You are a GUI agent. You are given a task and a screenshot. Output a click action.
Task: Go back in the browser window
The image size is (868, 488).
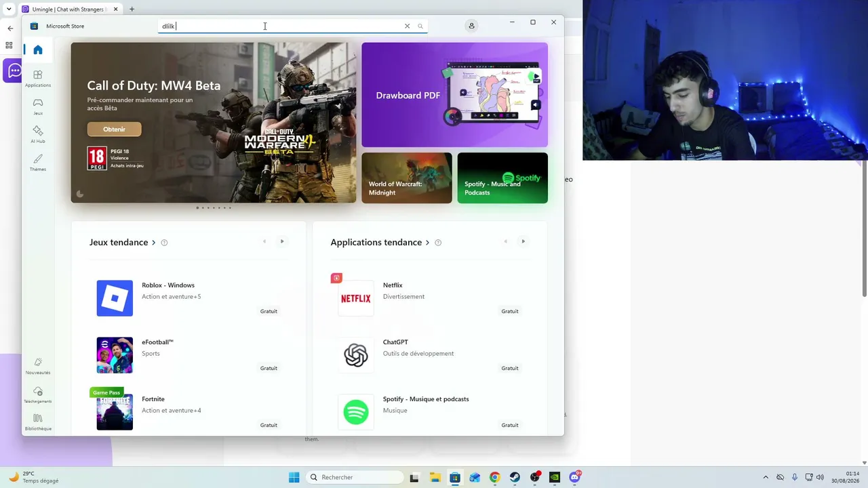pos(10,28)
